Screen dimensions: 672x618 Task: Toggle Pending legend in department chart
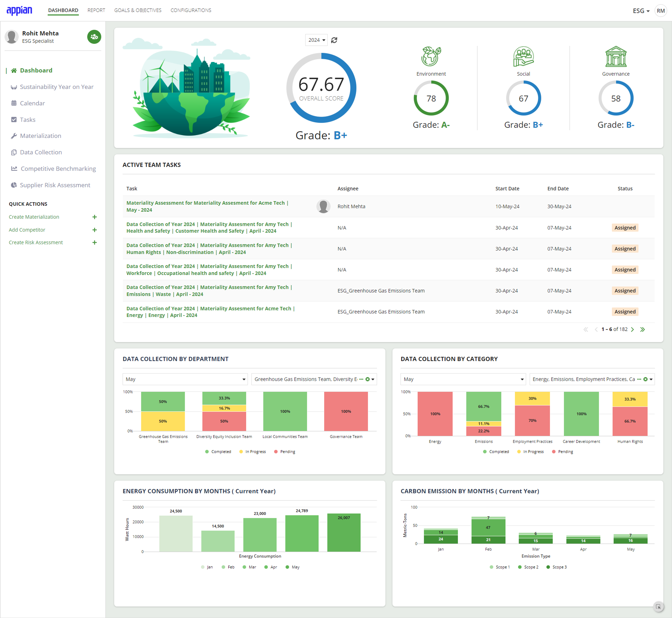point(284,452)
